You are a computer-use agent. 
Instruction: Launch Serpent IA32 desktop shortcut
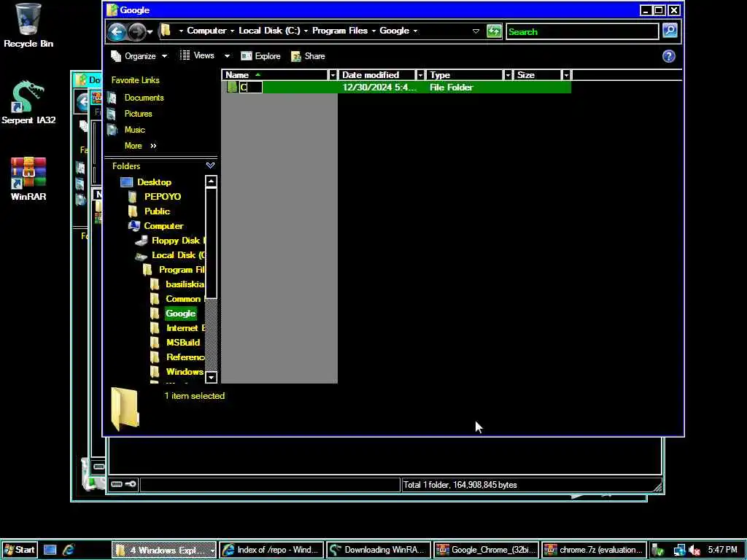[x=28, y=102]
